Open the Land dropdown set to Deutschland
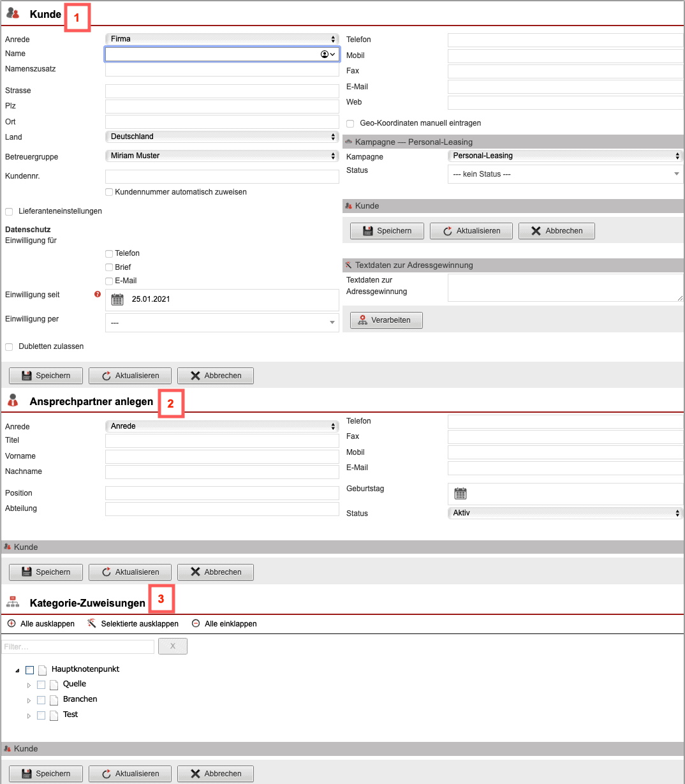685x784 pixels. pyautogui.click(x=222, y=137)
